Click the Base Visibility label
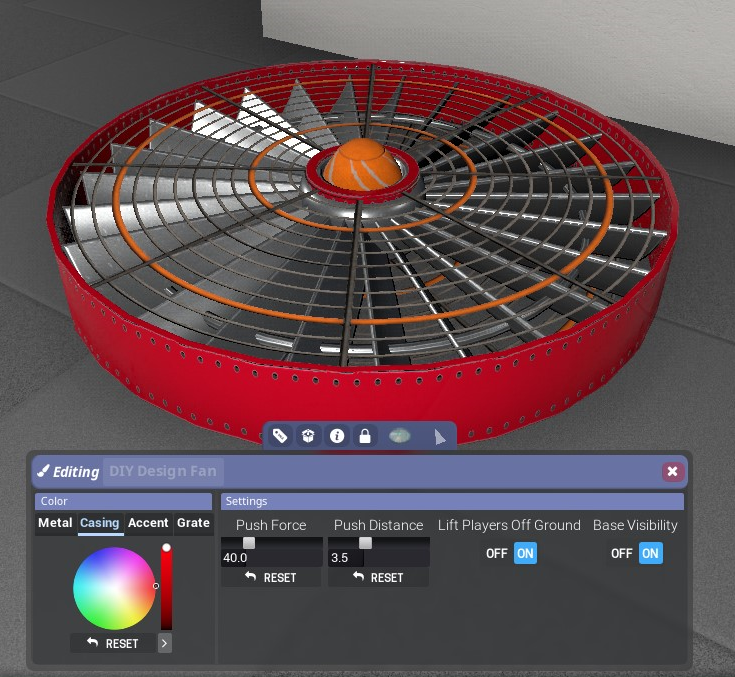 click(x=635, y=525)
